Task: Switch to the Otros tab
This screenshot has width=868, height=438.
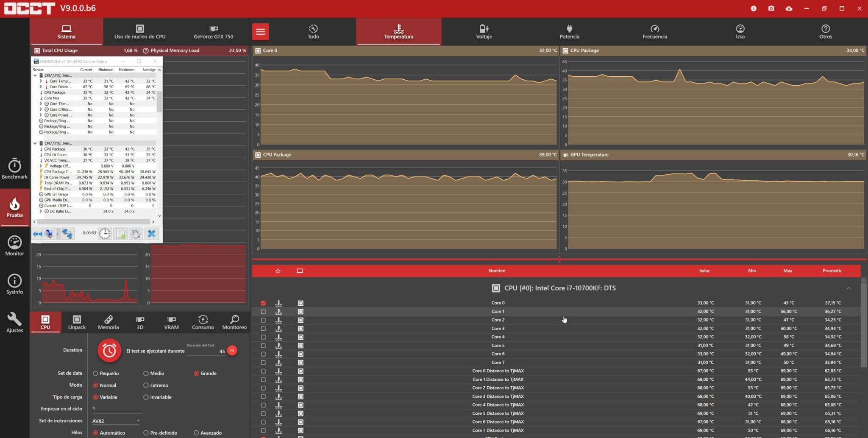Action: coord(826,31)
